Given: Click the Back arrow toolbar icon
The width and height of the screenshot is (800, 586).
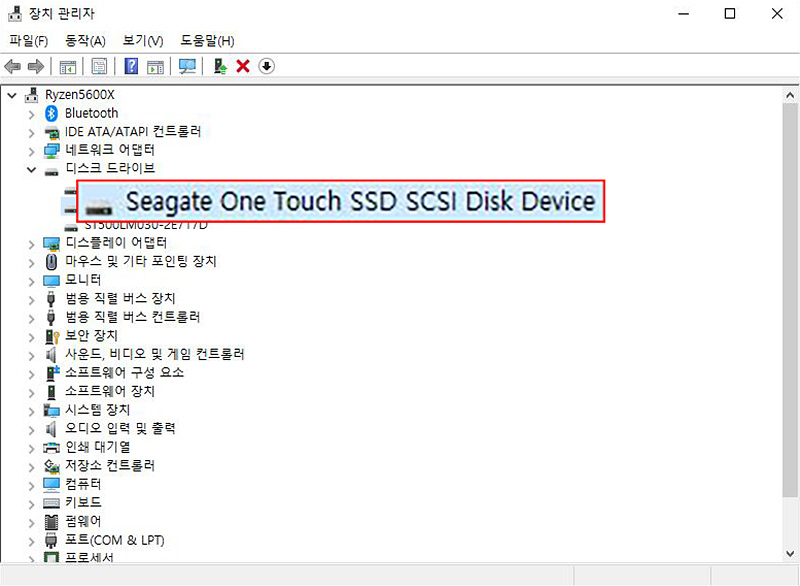Looking at the screenshot, I should pos(12,66).
